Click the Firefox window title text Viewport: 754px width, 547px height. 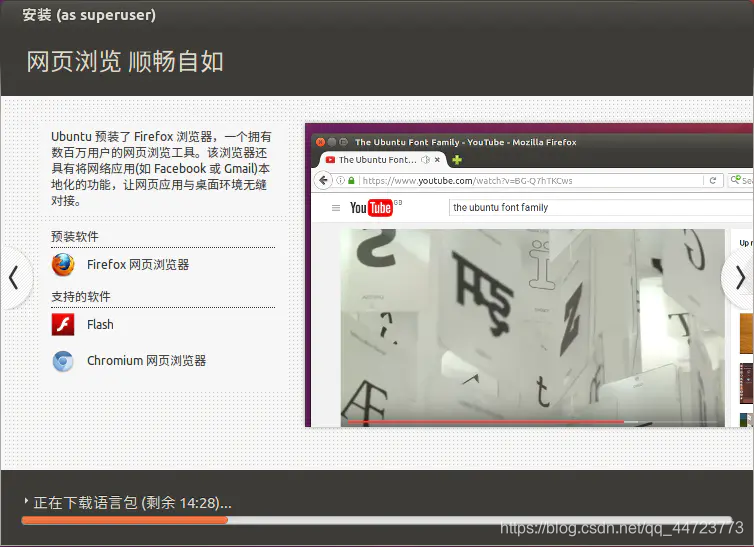(465, 142)
